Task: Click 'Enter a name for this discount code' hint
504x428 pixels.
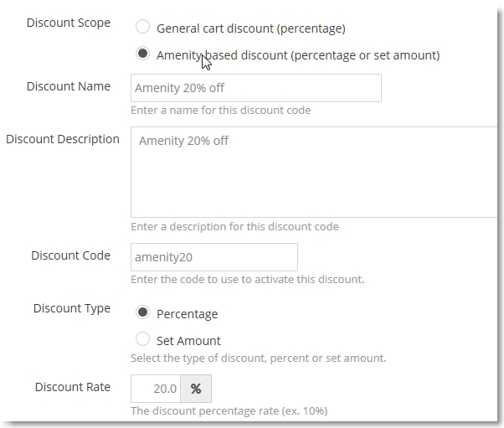Action: pos(221,111)
